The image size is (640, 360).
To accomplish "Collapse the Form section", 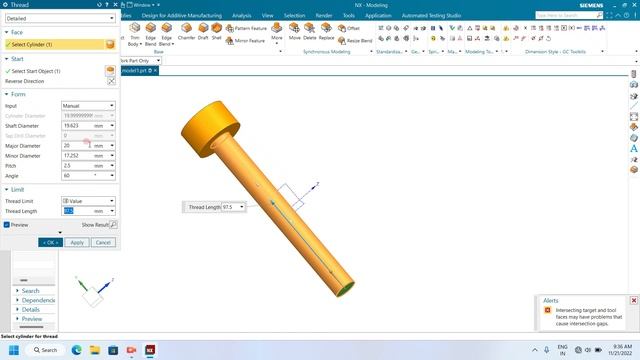I will (7, 94).
